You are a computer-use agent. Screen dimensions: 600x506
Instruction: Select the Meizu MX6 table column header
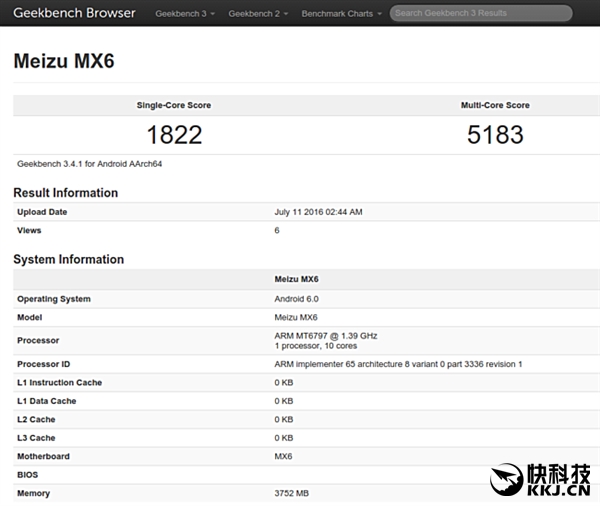(297, 279)
